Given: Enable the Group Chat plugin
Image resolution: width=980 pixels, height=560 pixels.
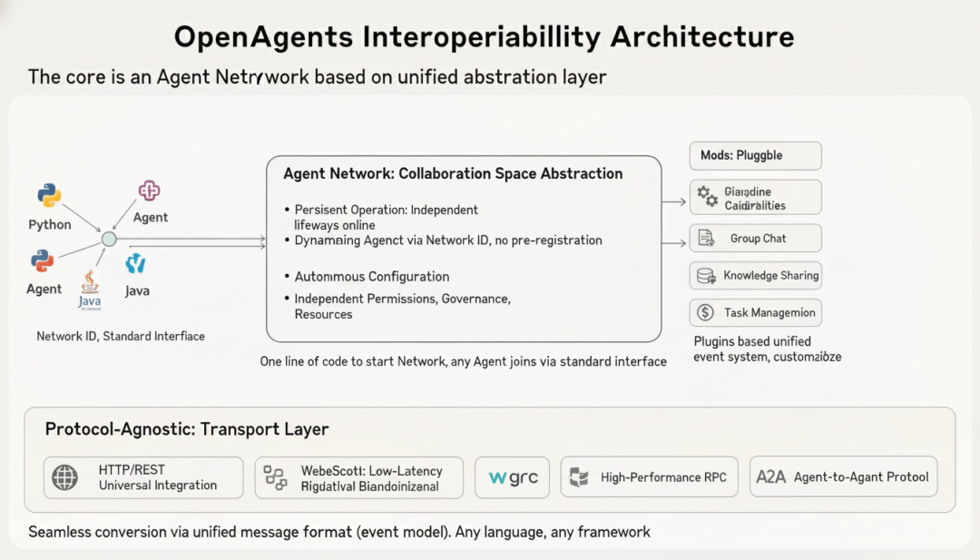Looking at the screenshot, I should [x=755, y=238].
